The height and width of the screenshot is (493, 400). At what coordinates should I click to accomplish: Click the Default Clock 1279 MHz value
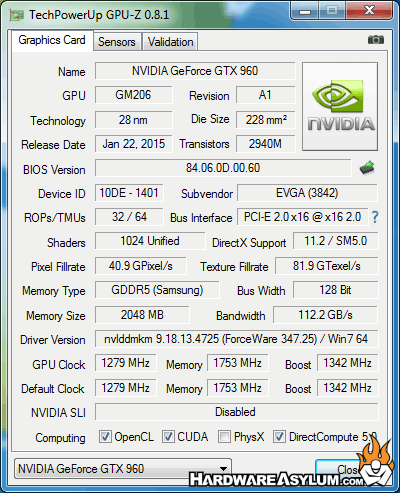click(x=125, y=388)
